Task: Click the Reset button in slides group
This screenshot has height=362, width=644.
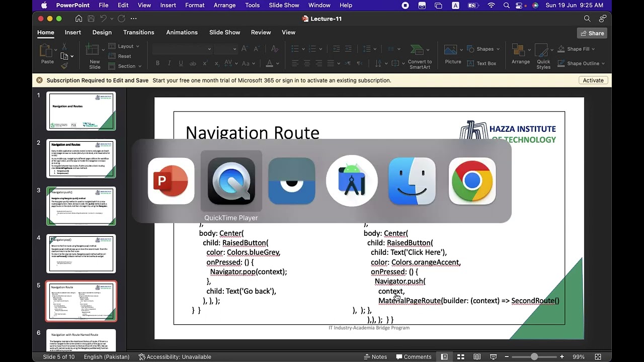Action: click(x=120, y=56)
